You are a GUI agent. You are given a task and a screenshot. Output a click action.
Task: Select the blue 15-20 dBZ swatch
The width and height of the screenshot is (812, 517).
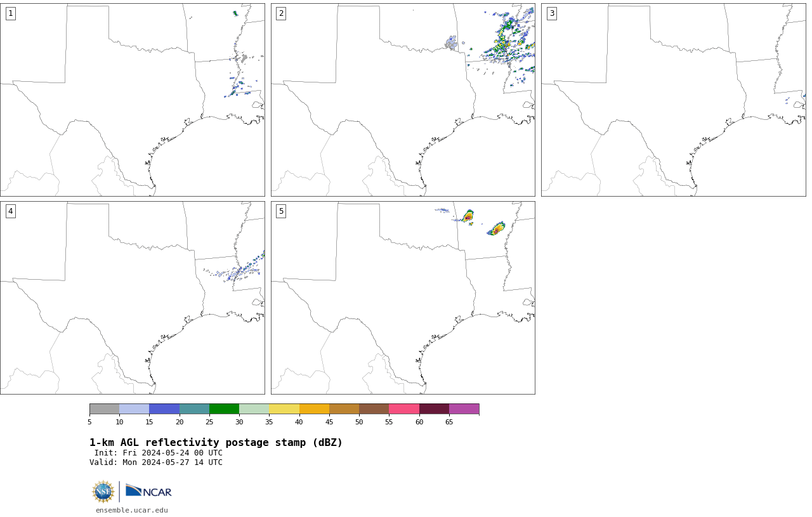point(164,409)
